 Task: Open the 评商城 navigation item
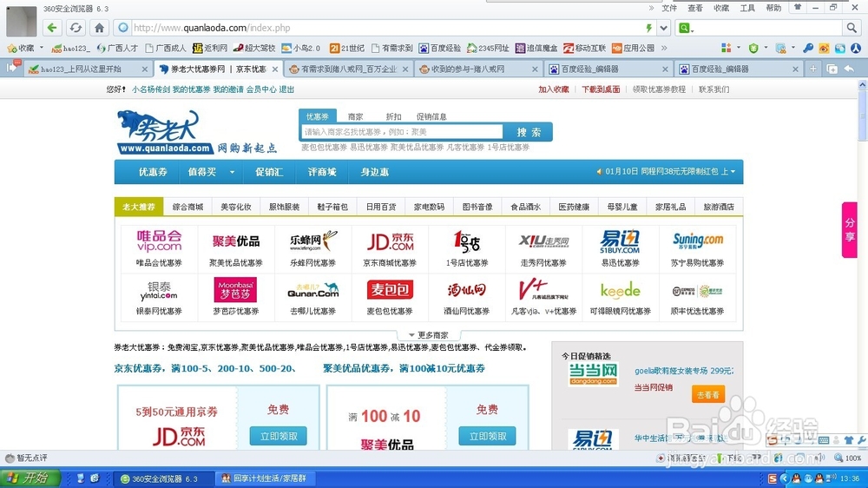pos(322,172)
